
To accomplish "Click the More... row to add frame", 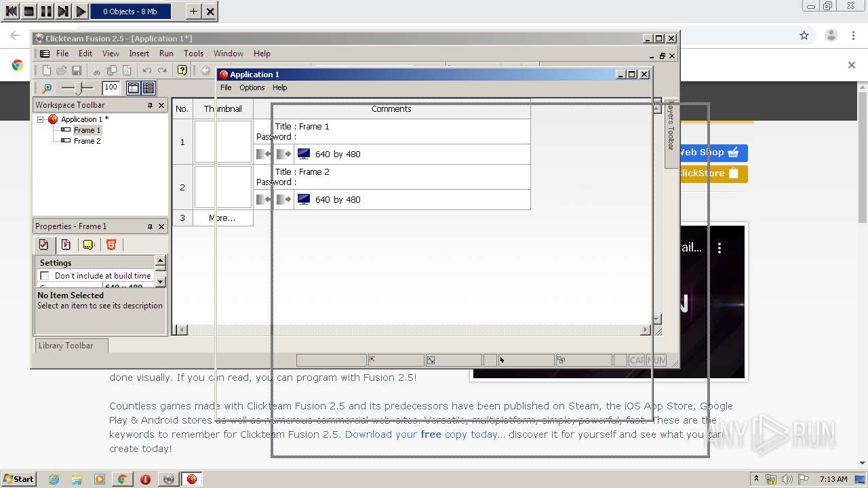I will (x=222, y=218).
